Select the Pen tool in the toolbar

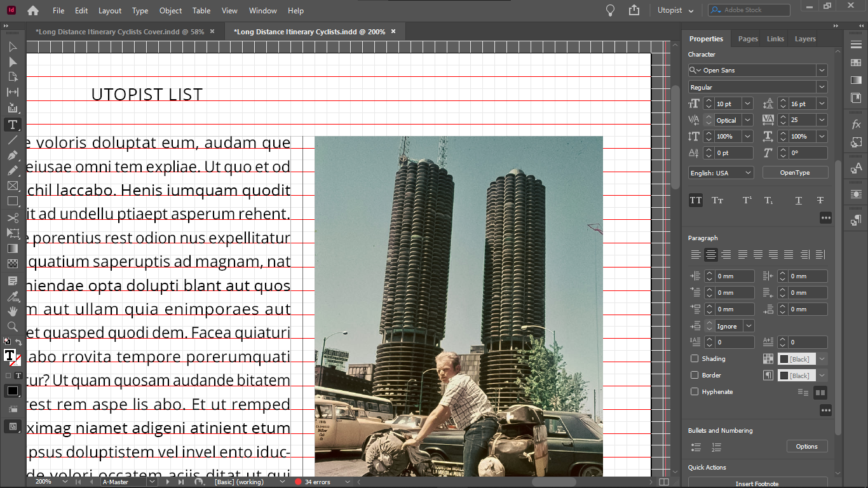[x=12, y=155]
